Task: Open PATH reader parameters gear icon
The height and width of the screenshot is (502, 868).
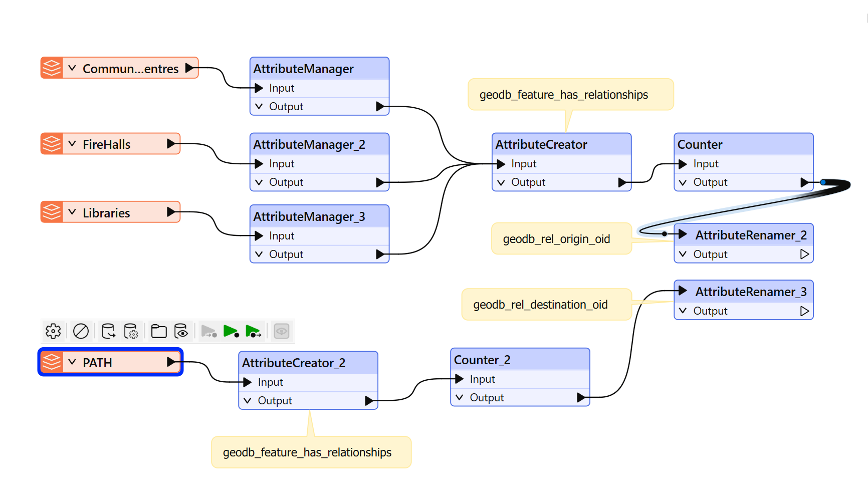Action: [x=53, y=331]
